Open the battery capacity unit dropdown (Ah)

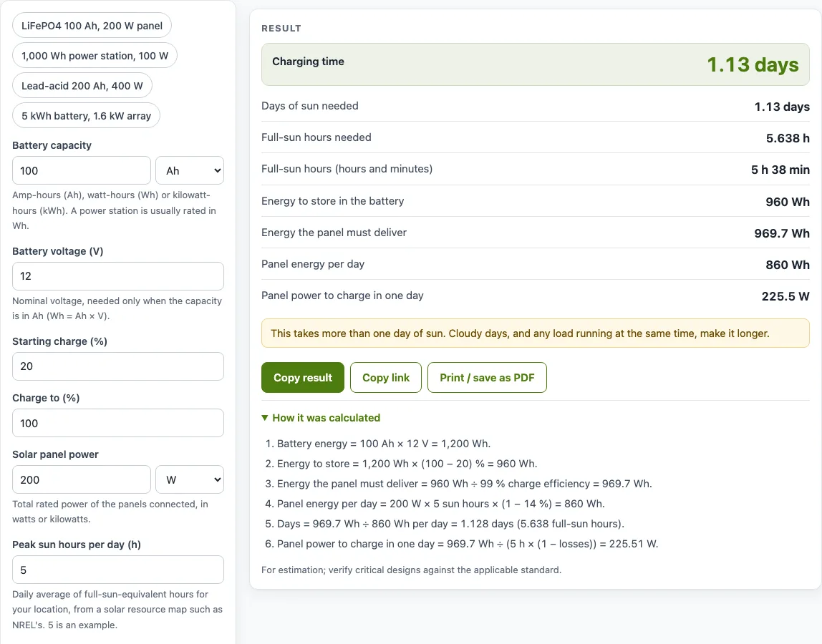[190, 170]
